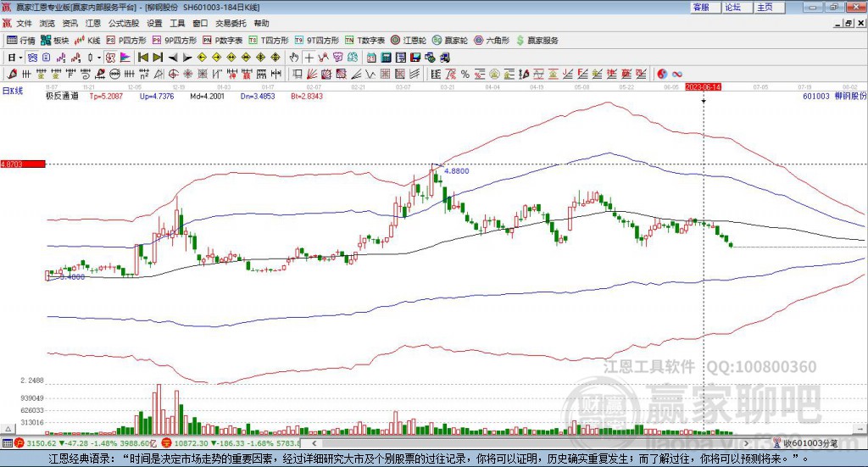Open the calendar date icon
This screenshot has height=467, width=868.
coord(371,57)
